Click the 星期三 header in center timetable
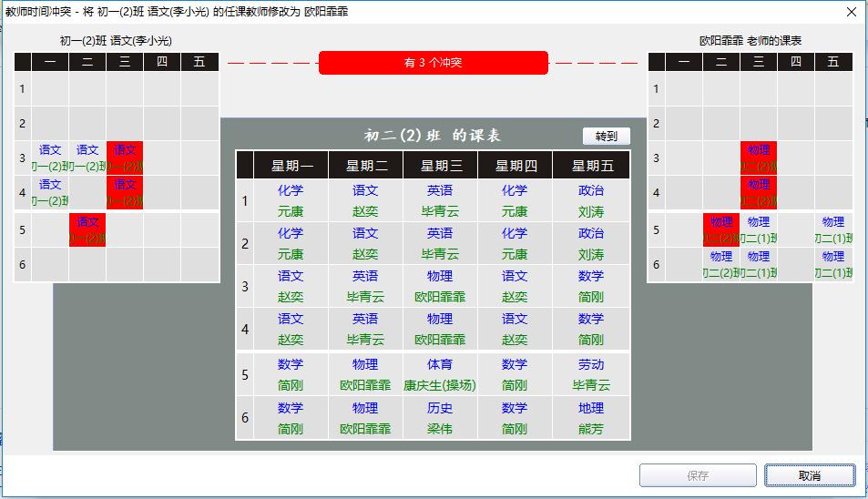Viewport: 868px width, 499px height. point(440,166)
